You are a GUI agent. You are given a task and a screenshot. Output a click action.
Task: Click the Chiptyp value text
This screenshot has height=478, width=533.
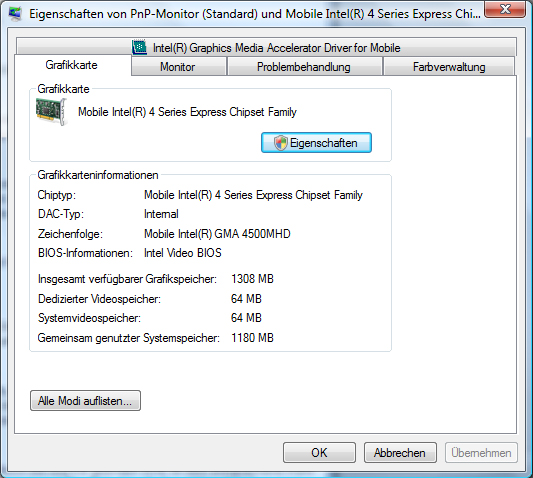[x=253, y=195]
